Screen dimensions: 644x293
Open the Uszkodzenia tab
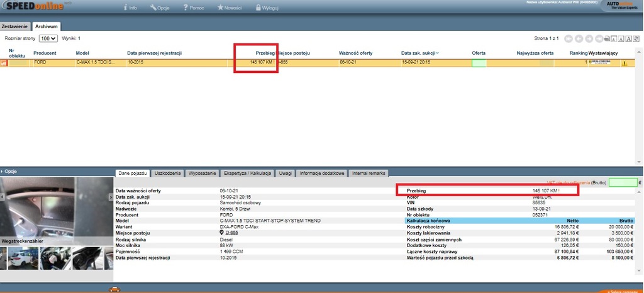pos(167,173)
